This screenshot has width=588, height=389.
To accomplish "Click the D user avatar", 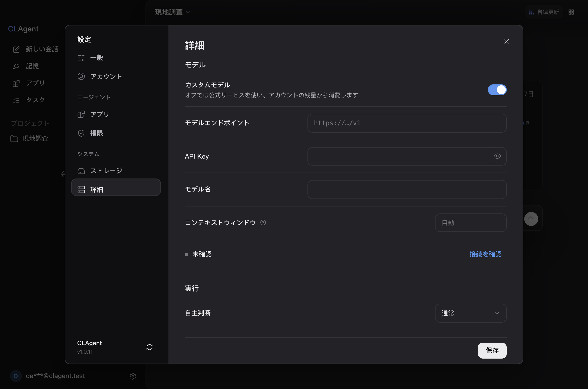I will 16,376.
